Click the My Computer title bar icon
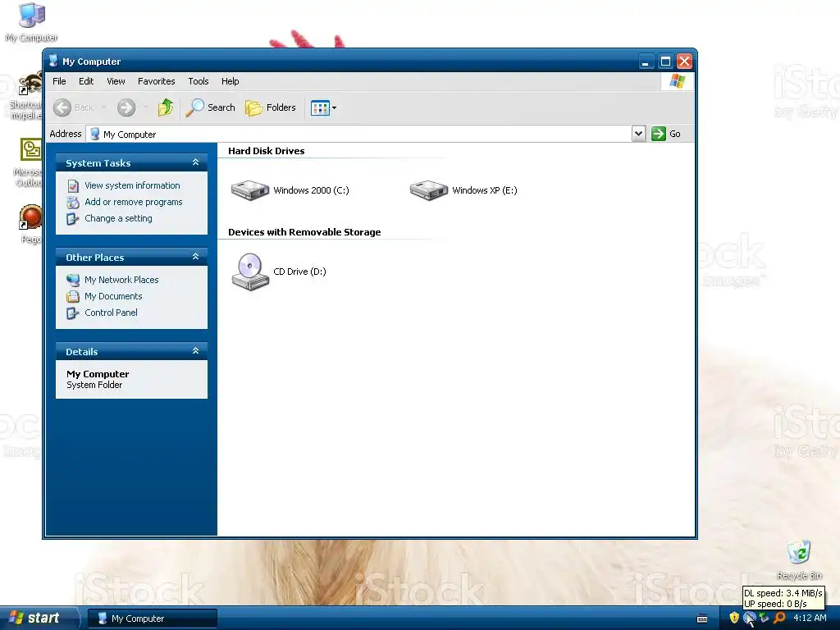Screen dimensions: 840x630 click(x=53, y=61)
